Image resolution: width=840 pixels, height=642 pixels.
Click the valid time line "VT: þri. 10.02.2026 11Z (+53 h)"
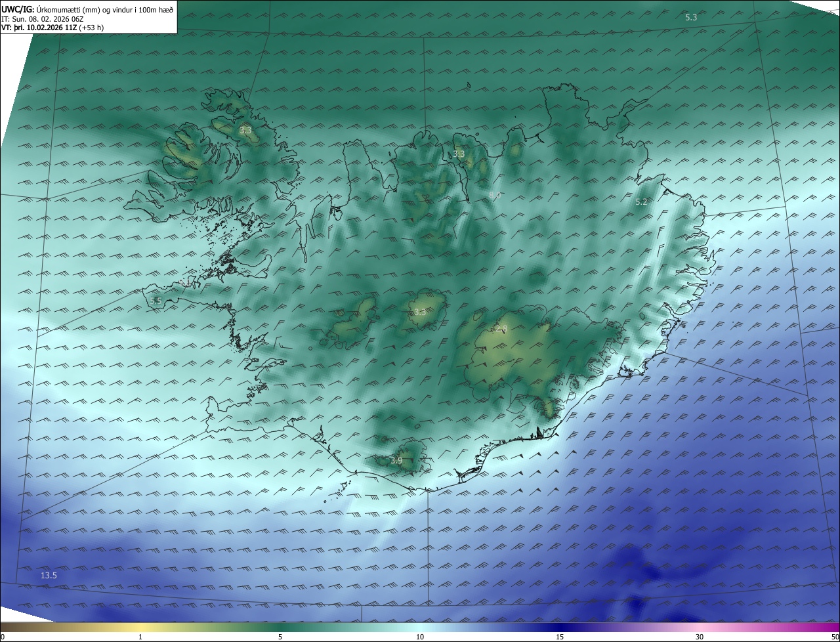pyautogui.click(x=52, y=28)
